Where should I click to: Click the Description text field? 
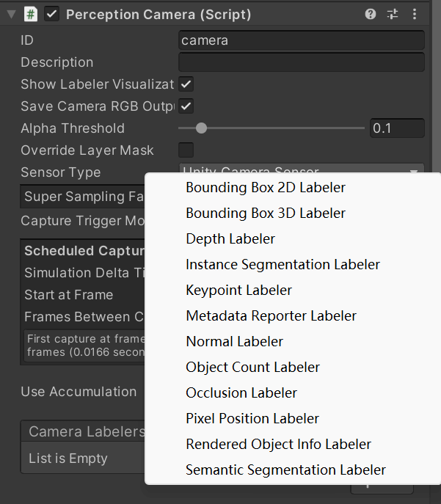pos(301,62)
